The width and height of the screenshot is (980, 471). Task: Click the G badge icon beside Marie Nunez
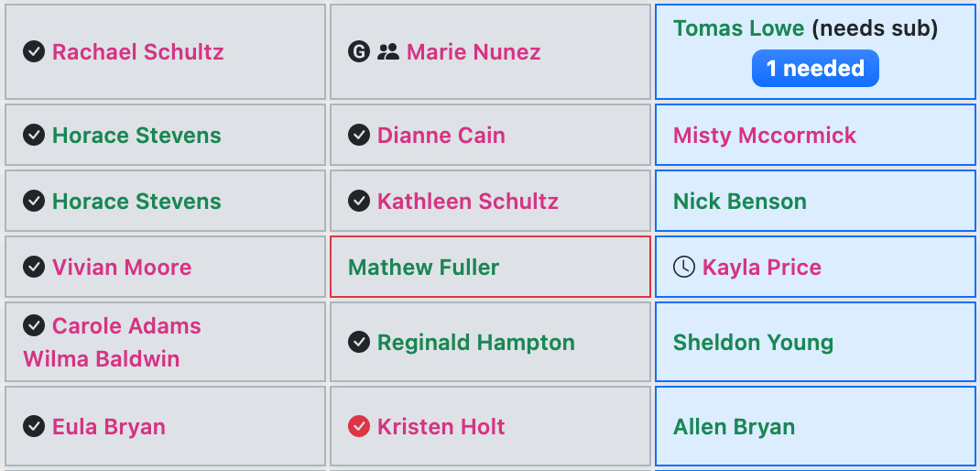point(359,52)
